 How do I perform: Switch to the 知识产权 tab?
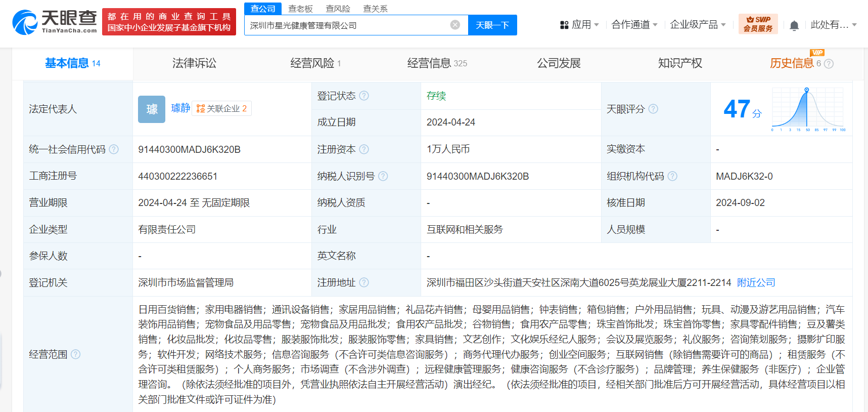coord(679,63)
